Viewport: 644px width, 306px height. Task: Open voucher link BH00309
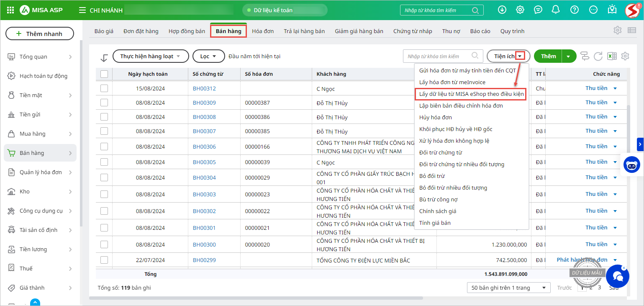tap(204, 103)
